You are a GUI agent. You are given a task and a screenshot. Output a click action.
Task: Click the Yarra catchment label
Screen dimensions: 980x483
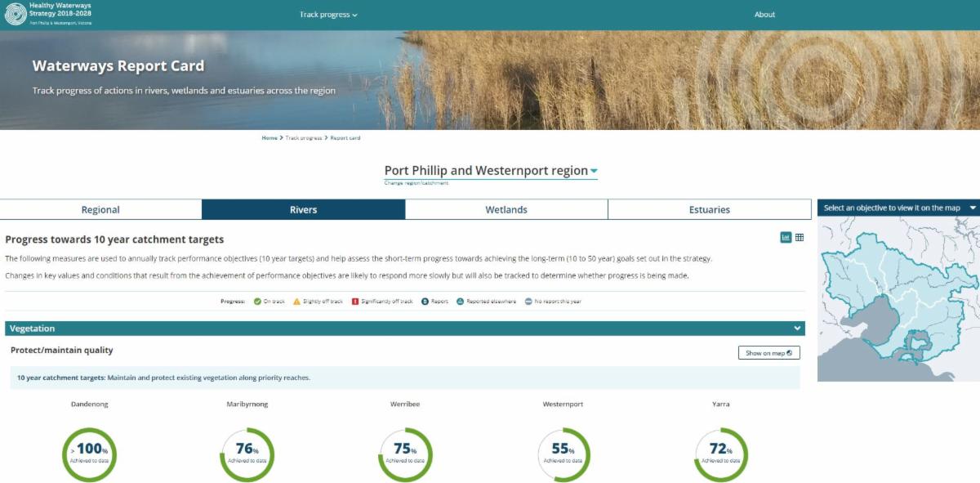pyautogui.click(x=720, y=405)
